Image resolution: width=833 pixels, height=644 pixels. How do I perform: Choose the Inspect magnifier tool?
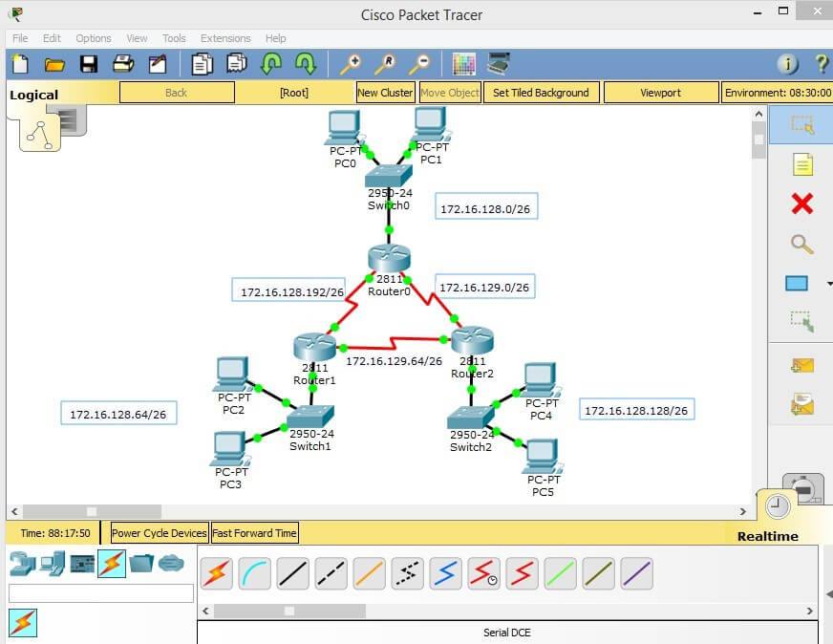(x=802, y=244)
